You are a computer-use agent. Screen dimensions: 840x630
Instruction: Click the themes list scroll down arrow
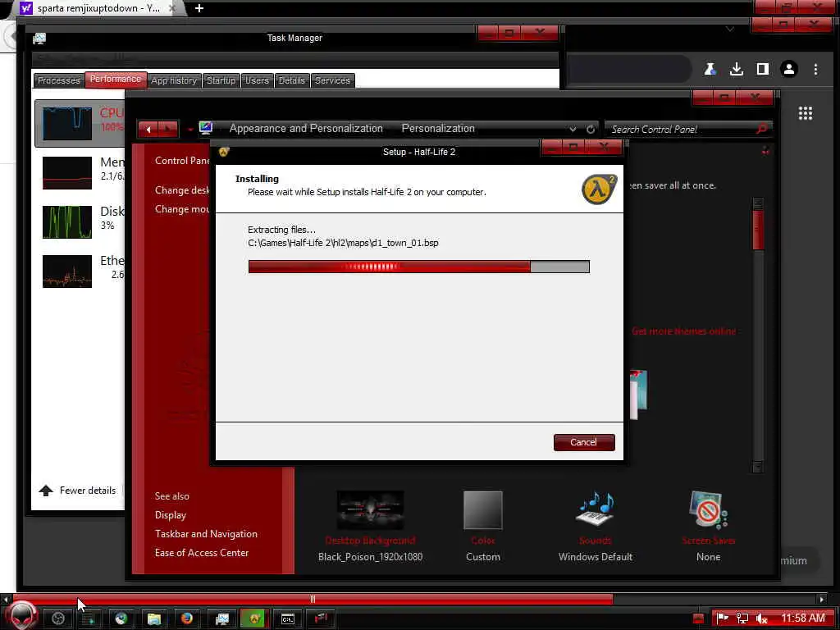click(758, 467)
